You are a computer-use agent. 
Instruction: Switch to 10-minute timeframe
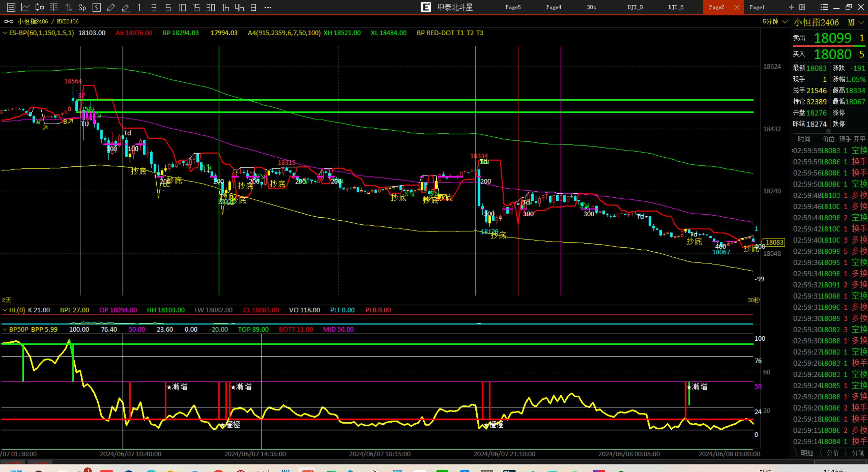[182, 7]
